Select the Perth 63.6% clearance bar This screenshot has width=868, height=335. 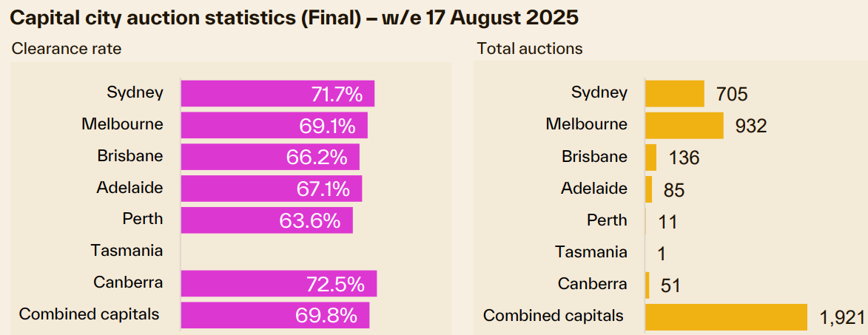click(266, 220)
